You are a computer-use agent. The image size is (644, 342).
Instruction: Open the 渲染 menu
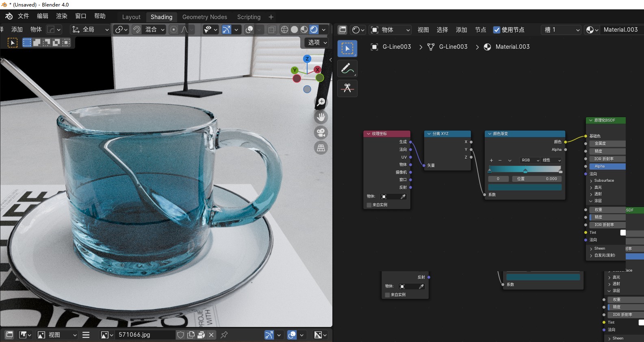62,16
